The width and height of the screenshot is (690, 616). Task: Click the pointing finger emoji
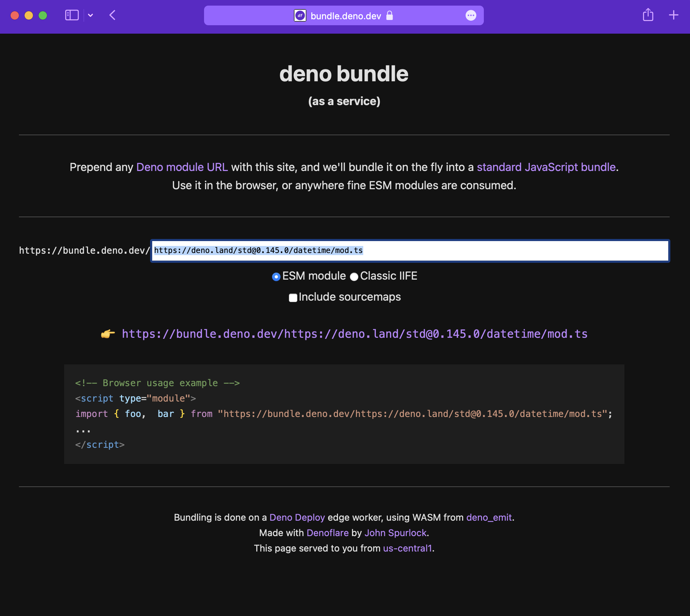[x=107, y=334]
